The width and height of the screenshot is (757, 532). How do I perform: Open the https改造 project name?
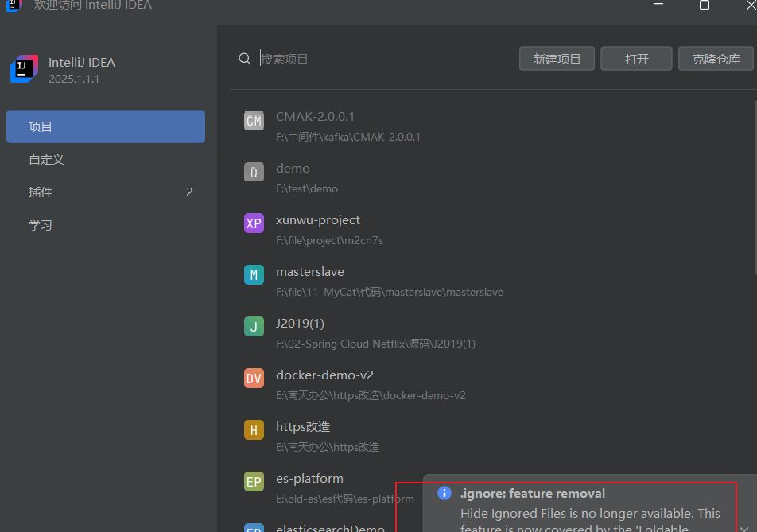[303, 427]
